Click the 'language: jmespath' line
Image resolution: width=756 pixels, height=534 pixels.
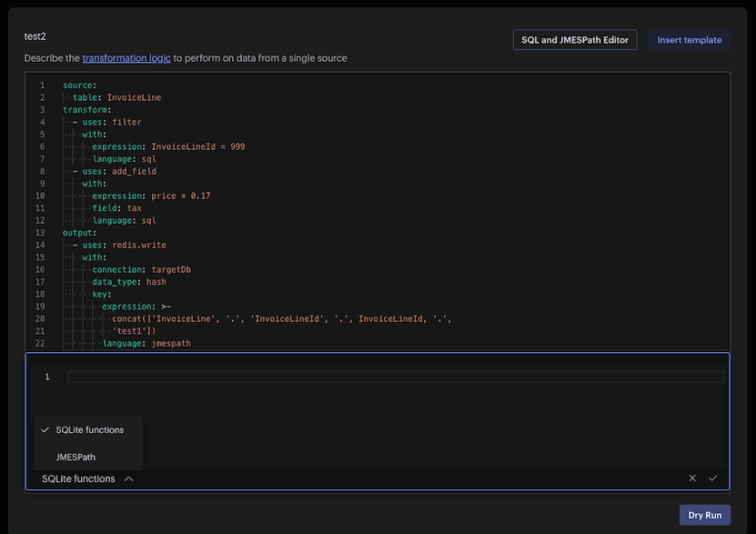146,344
